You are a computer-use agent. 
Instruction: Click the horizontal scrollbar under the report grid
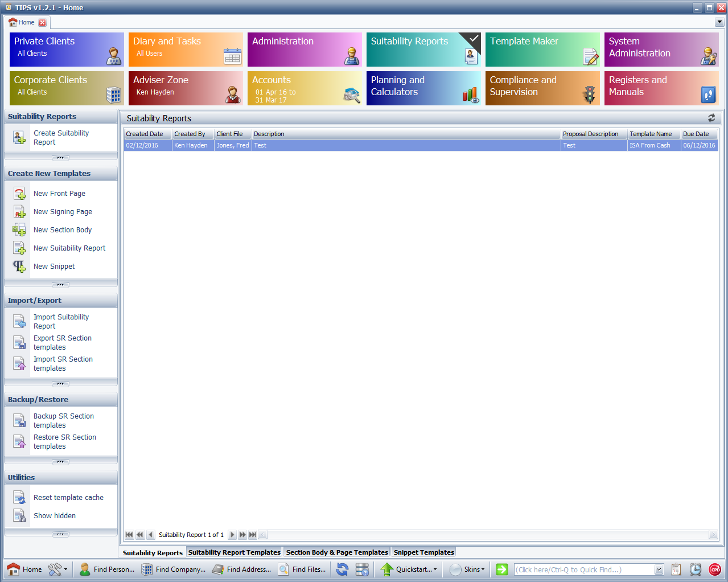(x=484, y=535)
